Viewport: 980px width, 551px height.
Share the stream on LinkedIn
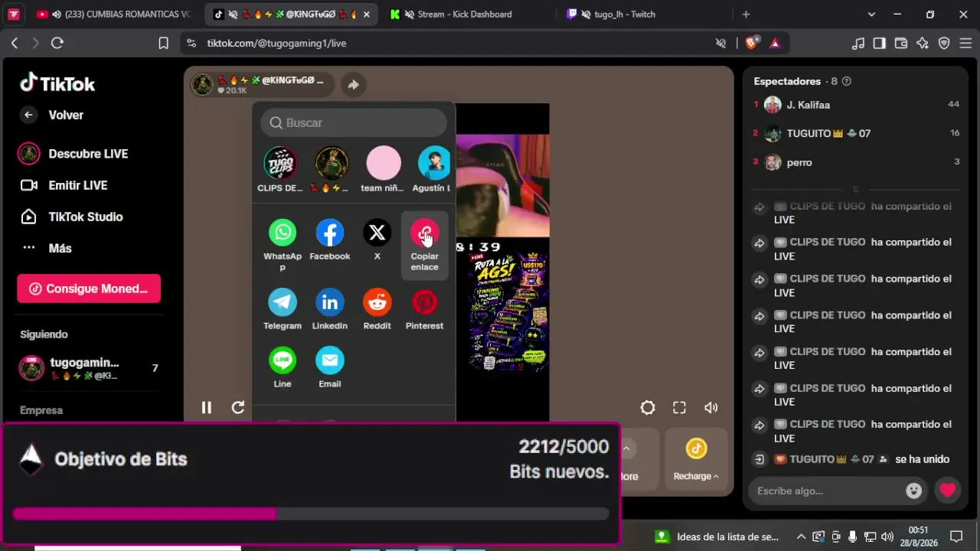(x=330, y=309)
